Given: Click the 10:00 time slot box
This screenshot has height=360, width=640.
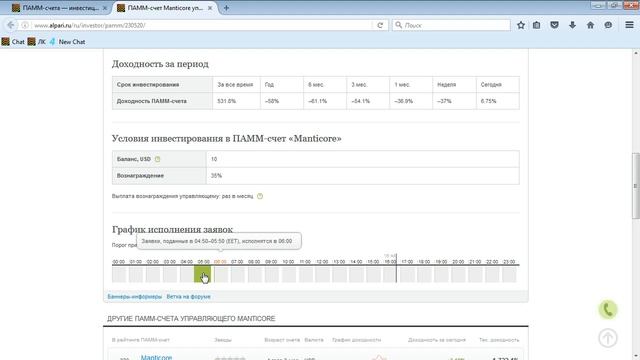Looking at the screenshot, I should 289,274.
